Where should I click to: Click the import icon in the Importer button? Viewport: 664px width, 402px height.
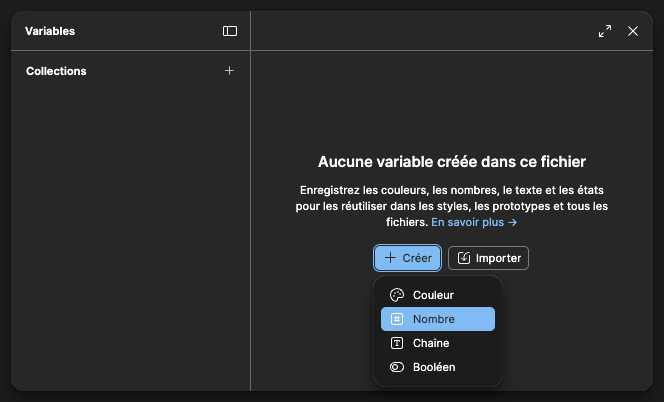[464, 258]
